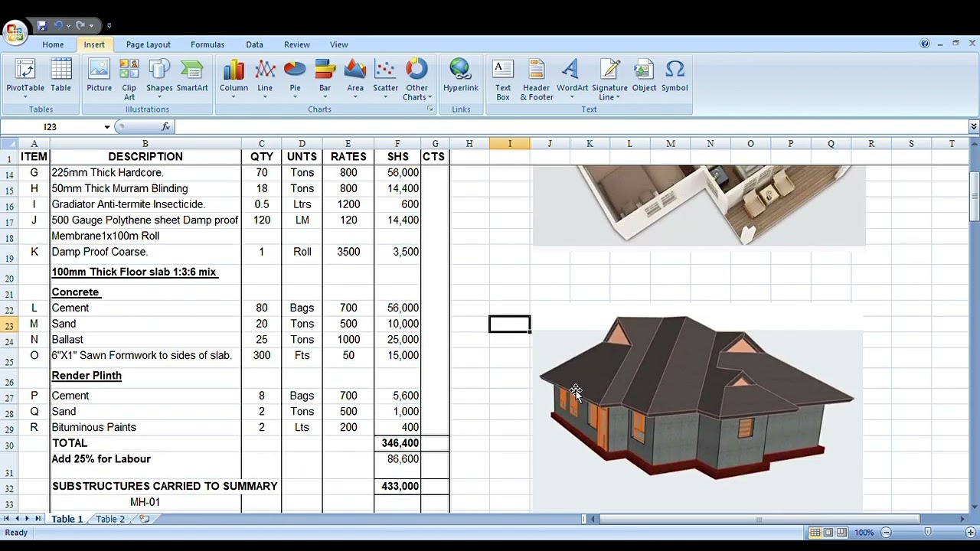The width and height of the screenshot is (980, 551).
Task: Select the "346,400" total cell
Action: click(397, 443)
